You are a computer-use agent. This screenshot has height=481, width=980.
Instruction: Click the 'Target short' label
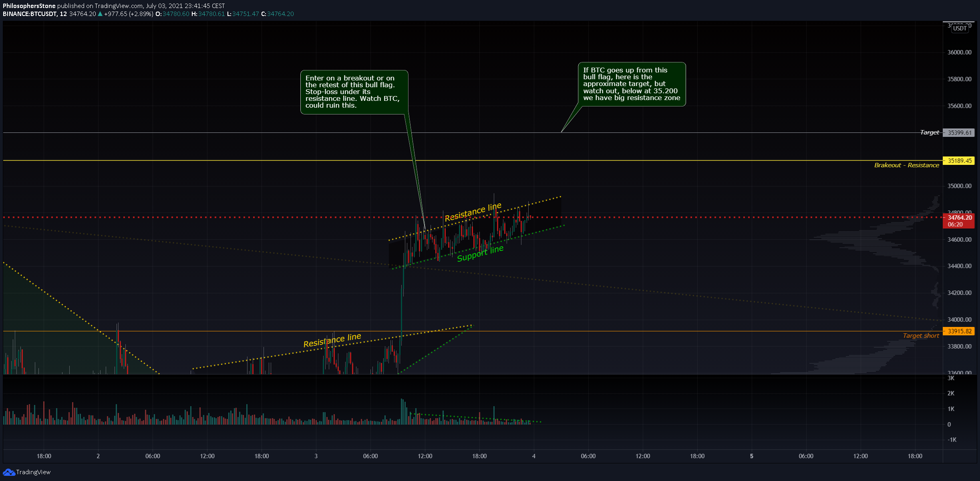[921, 336]
